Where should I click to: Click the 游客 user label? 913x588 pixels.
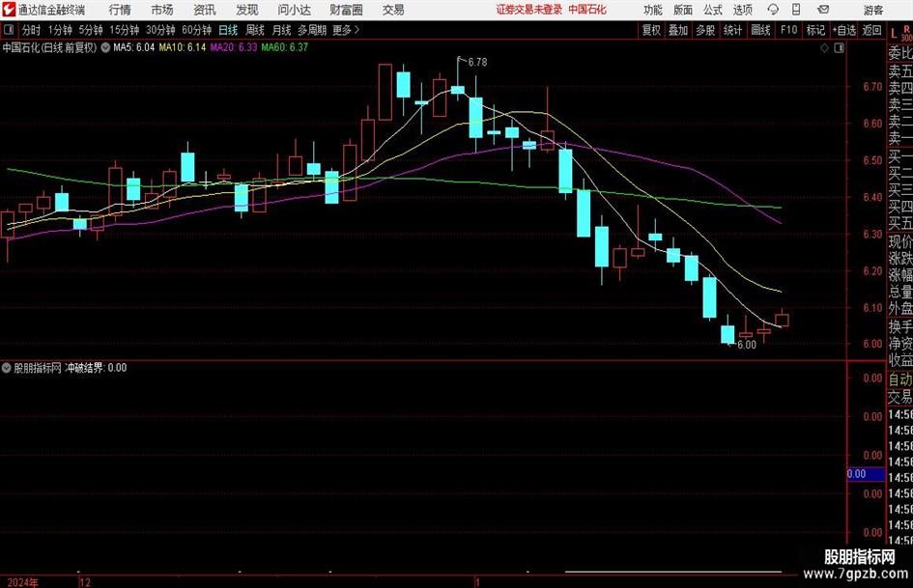[x=873, y=10]
